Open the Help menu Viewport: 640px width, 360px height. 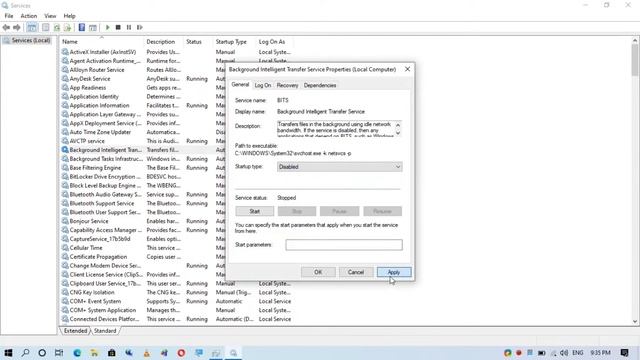(x=69, y=16)
